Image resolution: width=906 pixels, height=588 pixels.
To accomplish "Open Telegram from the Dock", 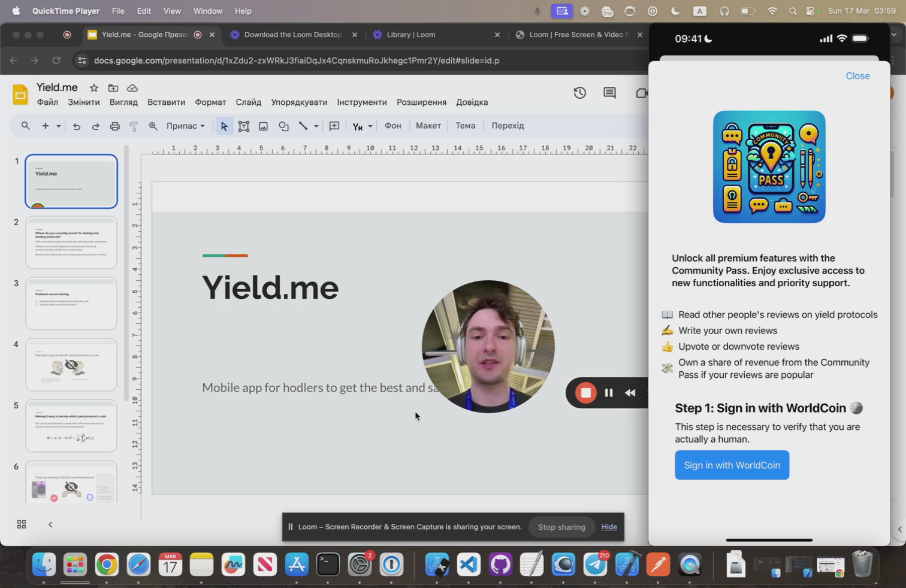I will pos(595,564).
